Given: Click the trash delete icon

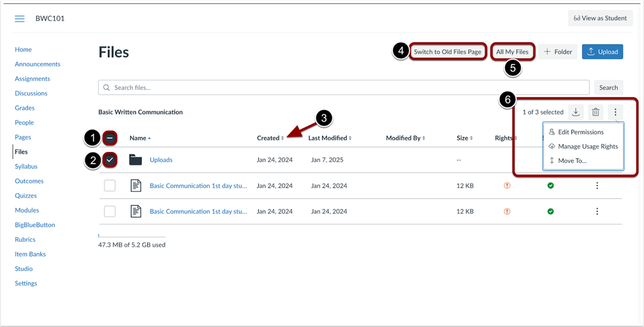Looking at the screenshot, I should point(596,112).
